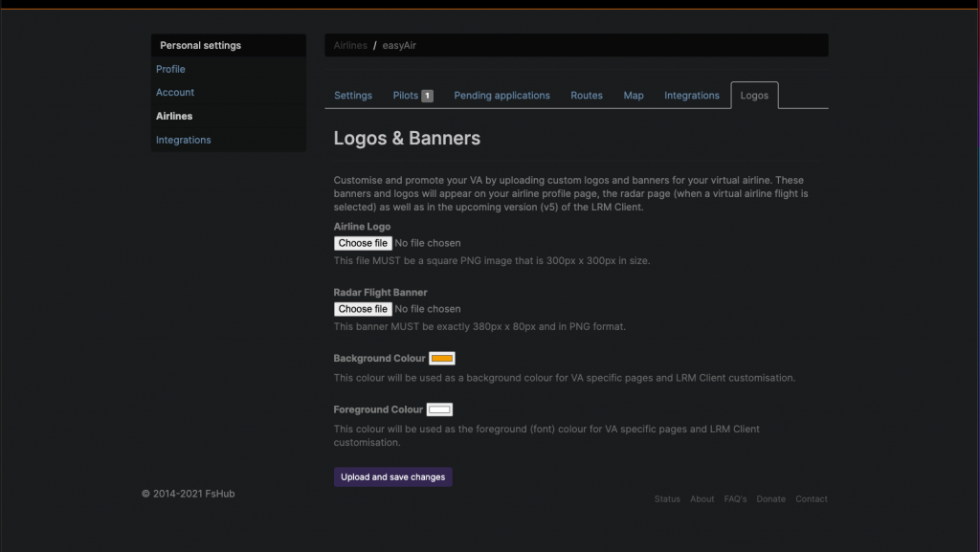Click the easyAir breadcrumb text
This screenshot has width=980, height=552.
click(399, 45)
